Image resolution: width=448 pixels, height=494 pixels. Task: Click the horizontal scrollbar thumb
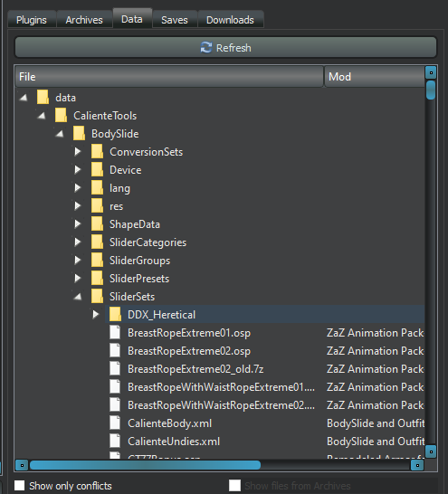click(145, 465)
